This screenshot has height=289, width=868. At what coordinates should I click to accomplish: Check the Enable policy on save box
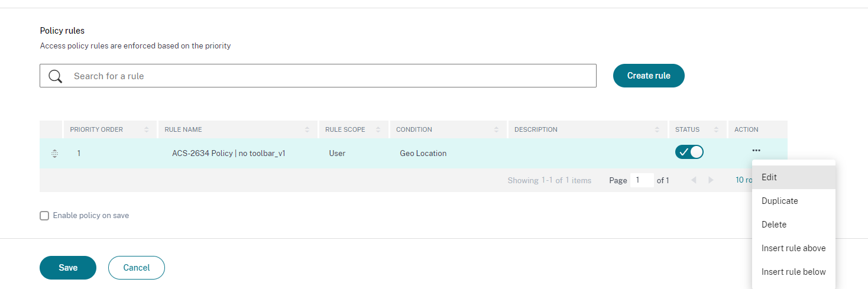coord(44,216)
